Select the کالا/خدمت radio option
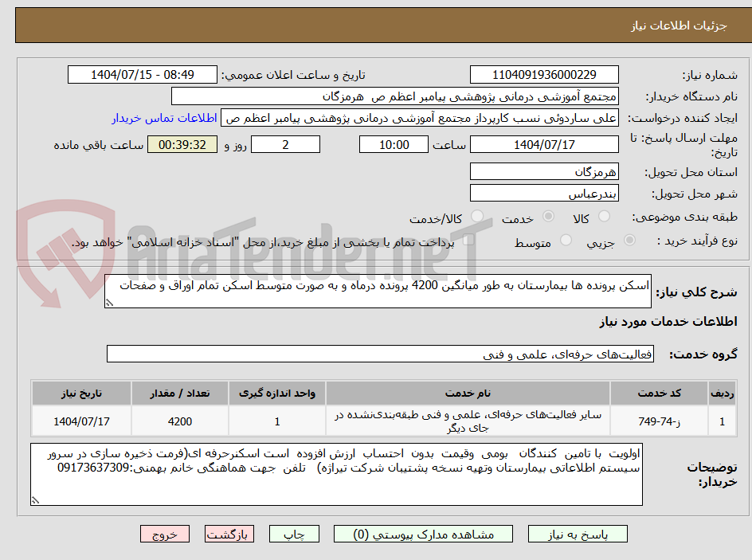752x560 pixels. (x=476, y=216)
